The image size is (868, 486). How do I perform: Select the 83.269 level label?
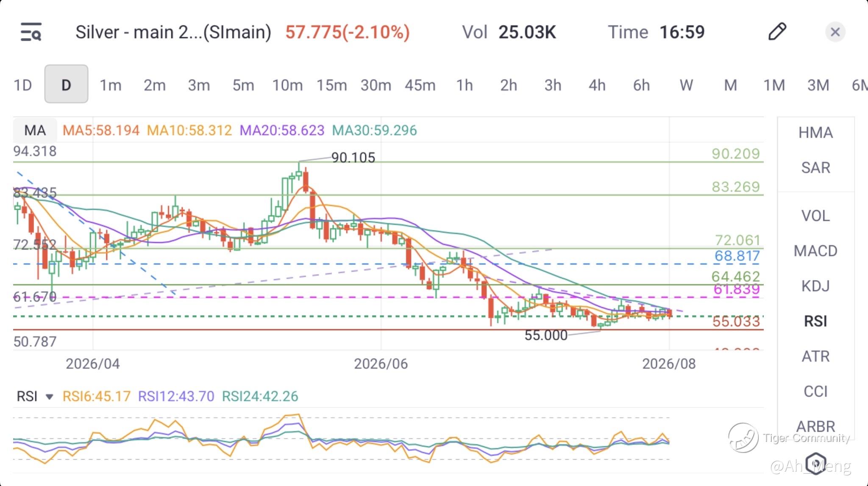[736, 187]
